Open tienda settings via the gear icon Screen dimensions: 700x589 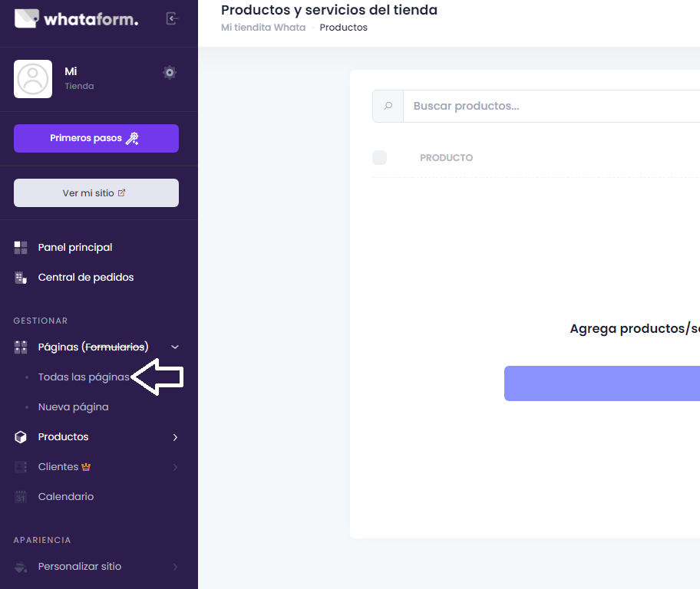coord(170,73)
